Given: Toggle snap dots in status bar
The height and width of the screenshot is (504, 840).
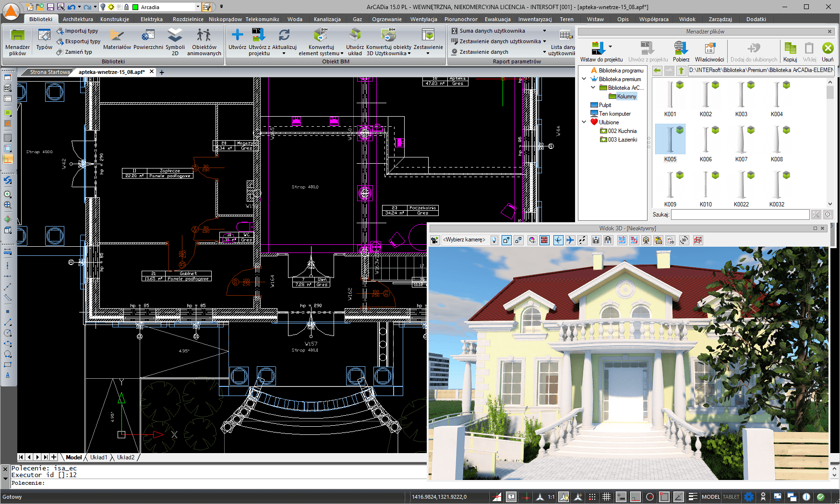Looking at the screenshot, I should pyautogui.click(x=592, y=497).
